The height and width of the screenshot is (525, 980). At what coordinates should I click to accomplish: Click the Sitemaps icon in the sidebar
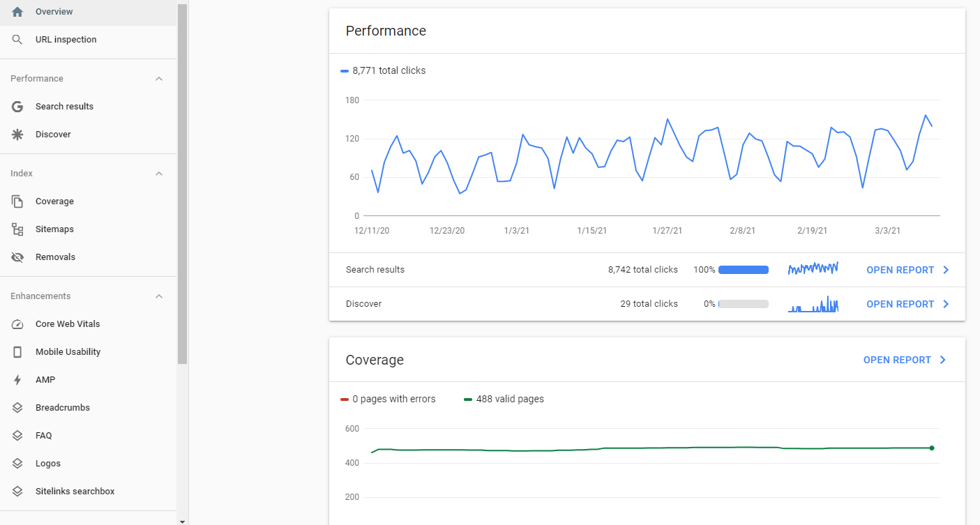pos(17,229)
